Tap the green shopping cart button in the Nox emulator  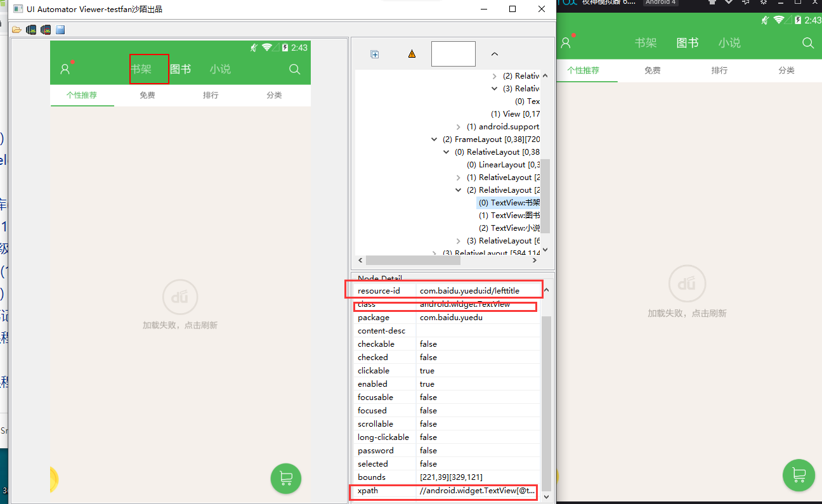(799, 475)
